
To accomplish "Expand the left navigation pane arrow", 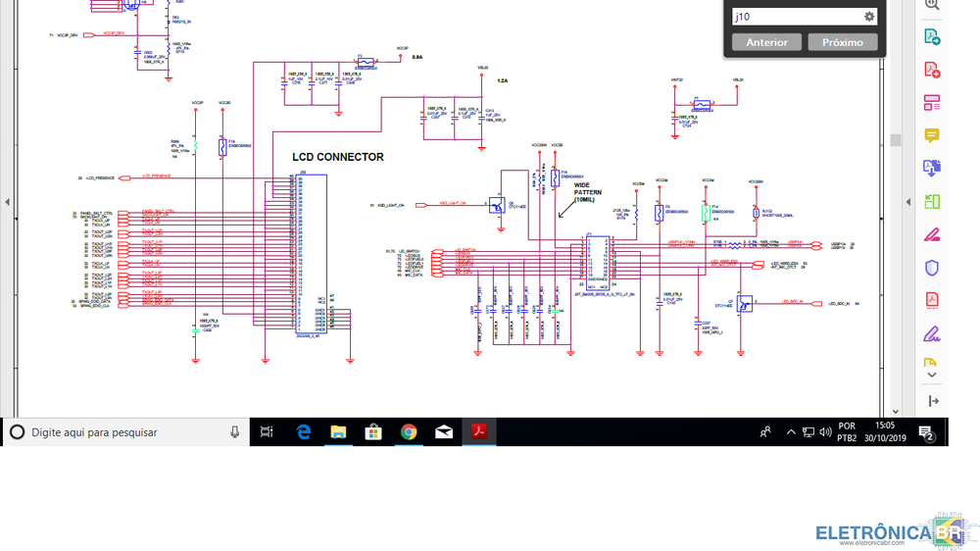I will click(7, 202).
